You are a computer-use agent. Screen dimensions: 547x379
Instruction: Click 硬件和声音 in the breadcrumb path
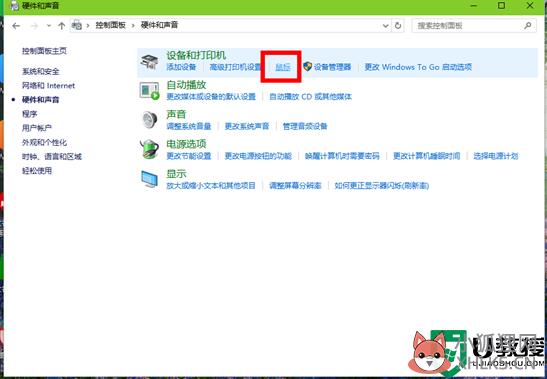[x=159, y=25]
